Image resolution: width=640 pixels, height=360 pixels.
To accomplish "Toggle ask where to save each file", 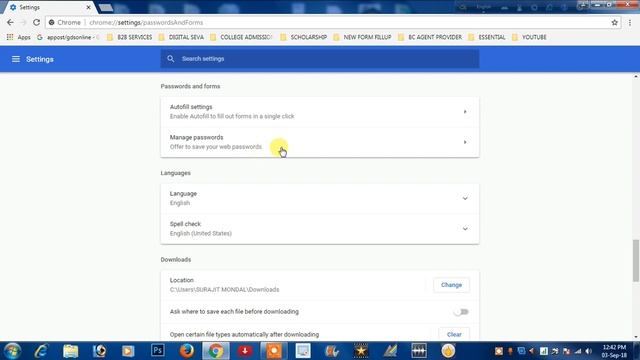I will pos(461,312).
